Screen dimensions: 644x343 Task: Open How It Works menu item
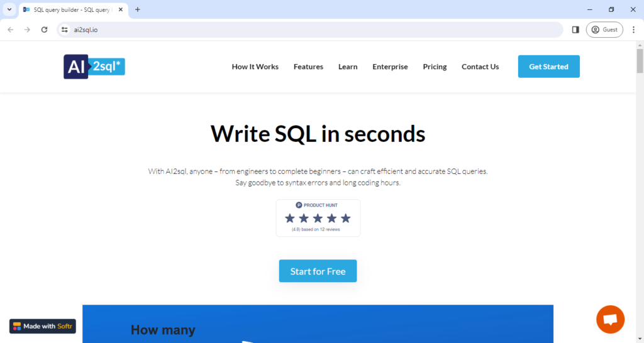coord(255,67)
